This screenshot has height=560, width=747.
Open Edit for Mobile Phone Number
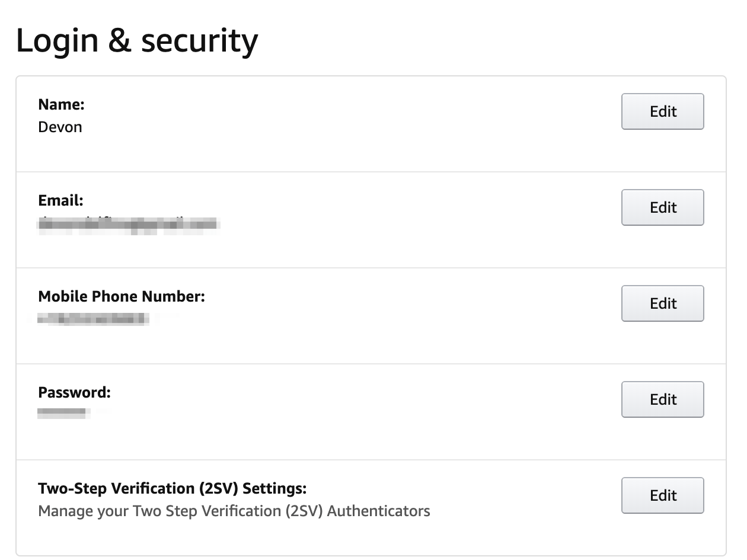662,303
